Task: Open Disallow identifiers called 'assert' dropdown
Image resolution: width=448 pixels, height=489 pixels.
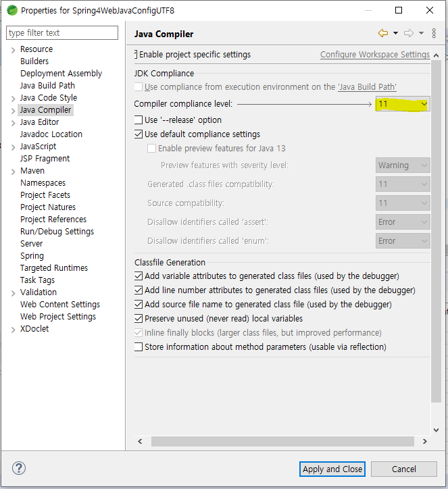Action: click(403, 222)
